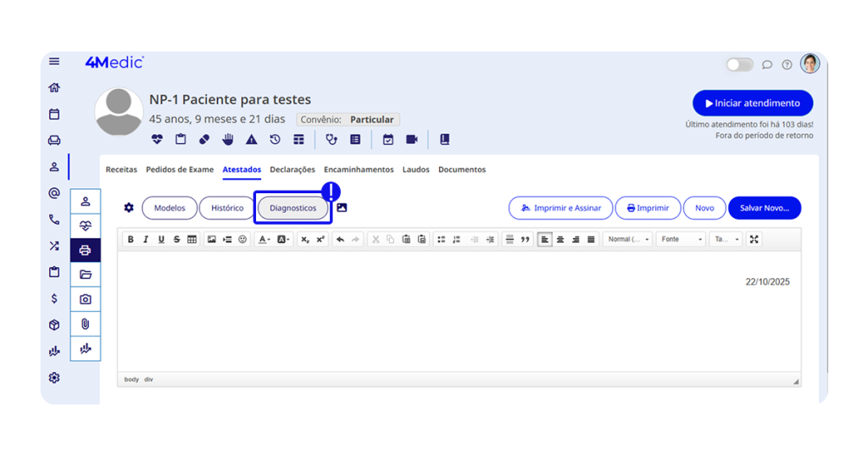Click the stethoscope icon in patient header
The height and width of the screenshot is (456, 868).
[331, 140]
